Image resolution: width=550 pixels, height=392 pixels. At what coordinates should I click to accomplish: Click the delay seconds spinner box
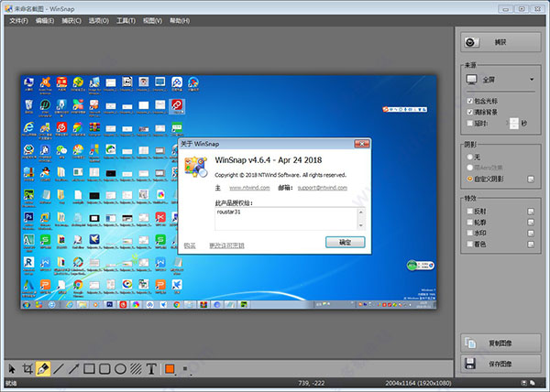click(x=514, y=124)
